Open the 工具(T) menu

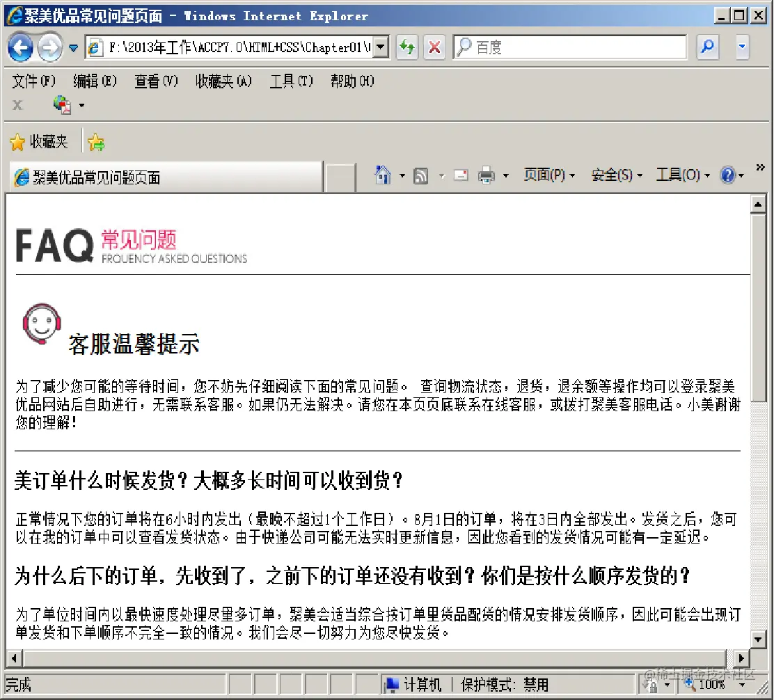pyautogui.click(x=291, y=81)
